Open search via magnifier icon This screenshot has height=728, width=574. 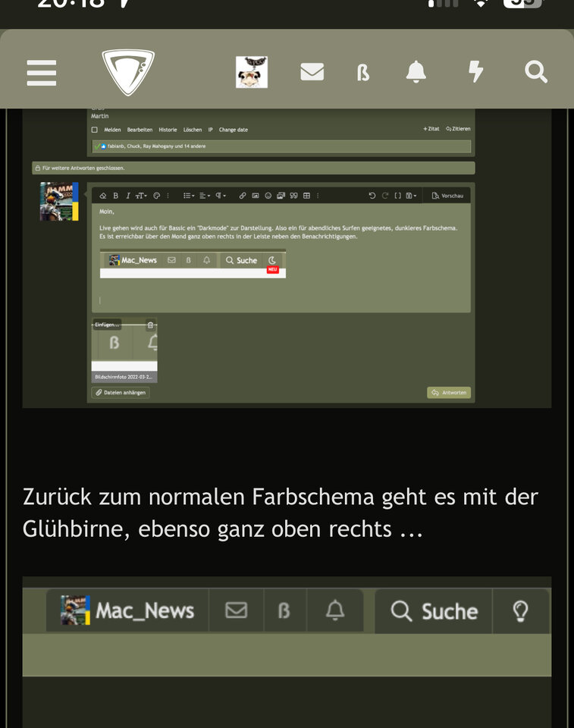(535, 72)
